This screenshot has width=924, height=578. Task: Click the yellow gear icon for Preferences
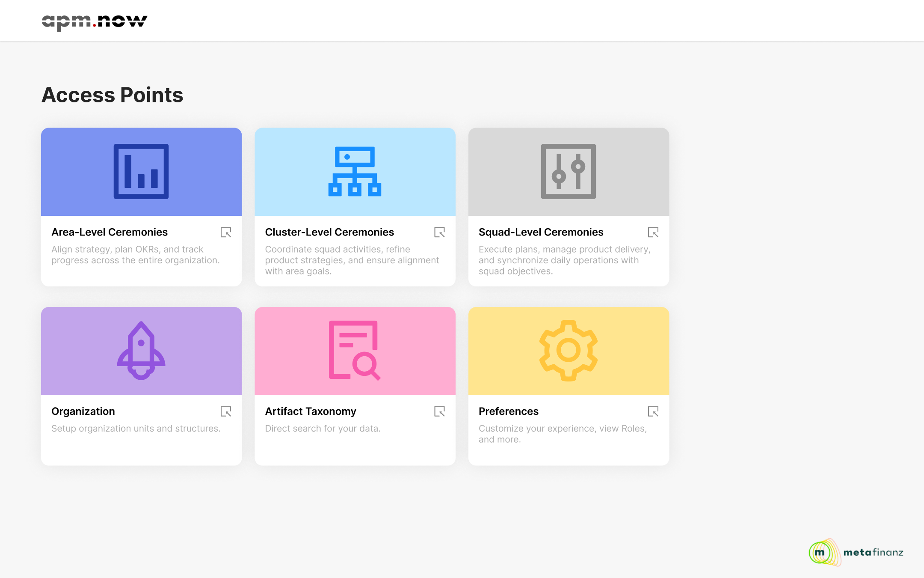tap(568, 351)
